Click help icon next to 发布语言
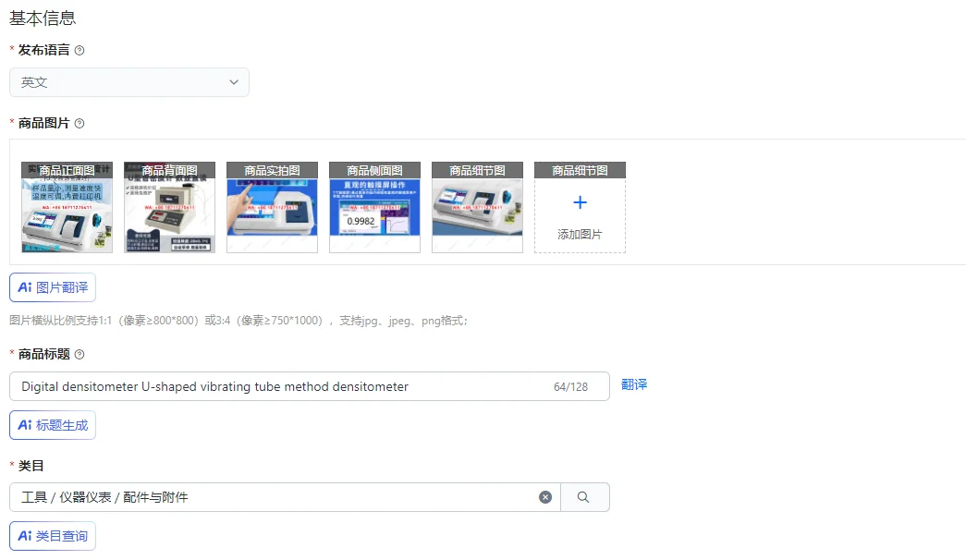Screen dimensions: 966x560 point(79,51)
